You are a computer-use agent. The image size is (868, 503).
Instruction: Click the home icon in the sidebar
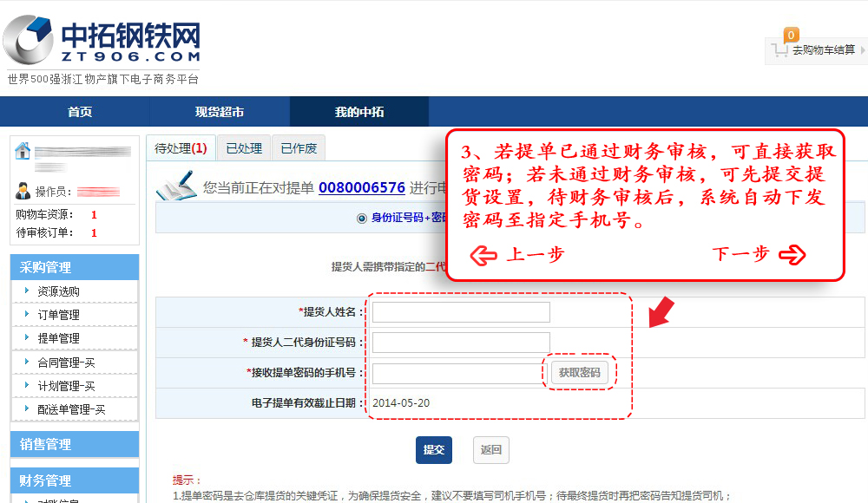point(23,151)
